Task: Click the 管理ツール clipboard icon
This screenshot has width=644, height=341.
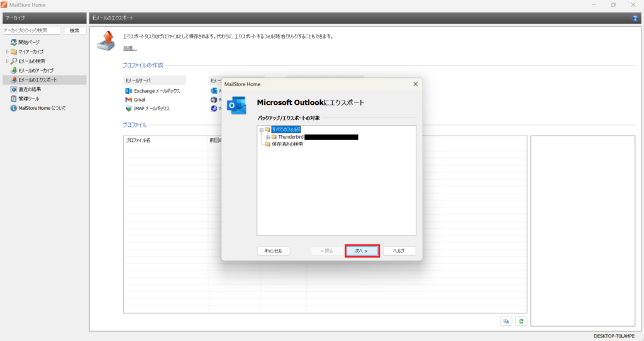Action: (14, 99)
